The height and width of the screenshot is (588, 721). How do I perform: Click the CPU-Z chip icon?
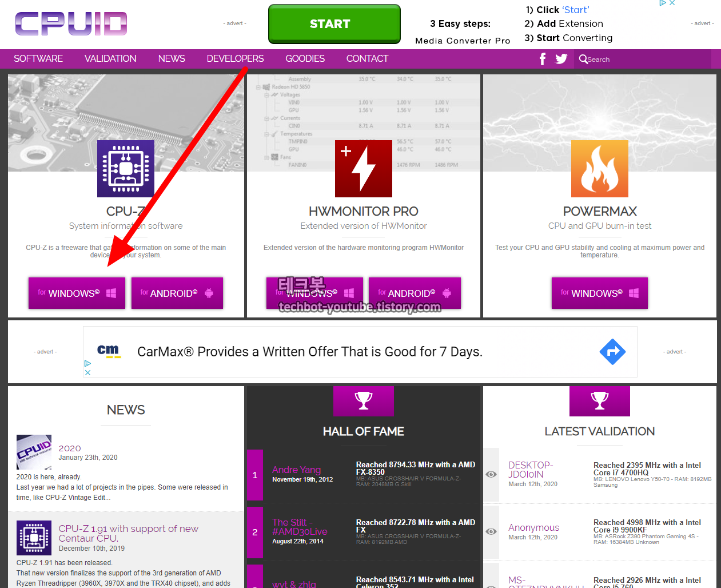pos(126,169)
